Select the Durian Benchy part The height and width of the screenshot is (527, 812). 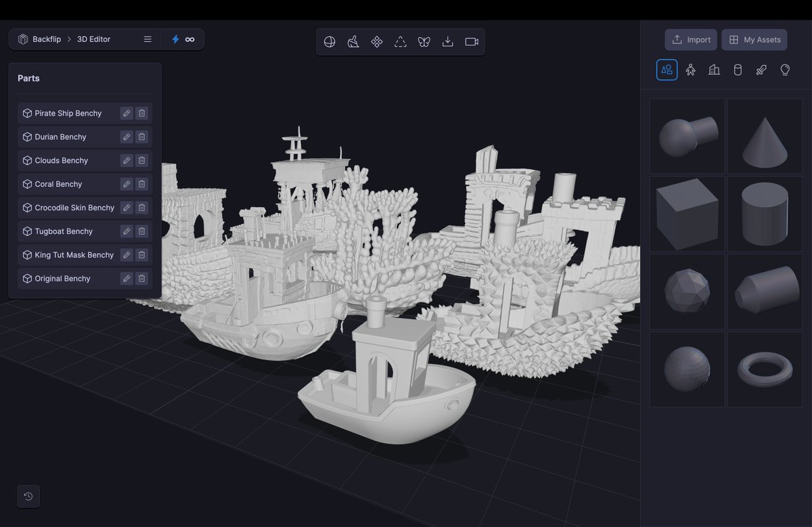85,137
